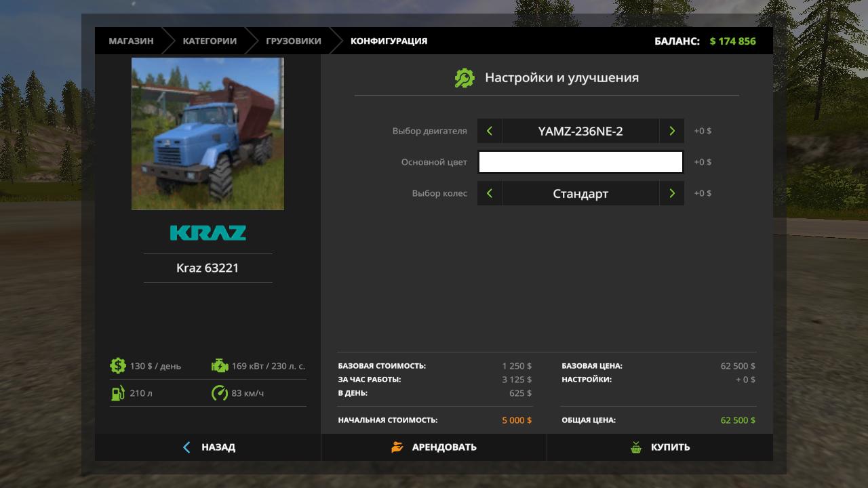Click the fuel tank capacity icon
Viewport: 868px width, 488px height.
pyautogui.click(x=118, y=393)
